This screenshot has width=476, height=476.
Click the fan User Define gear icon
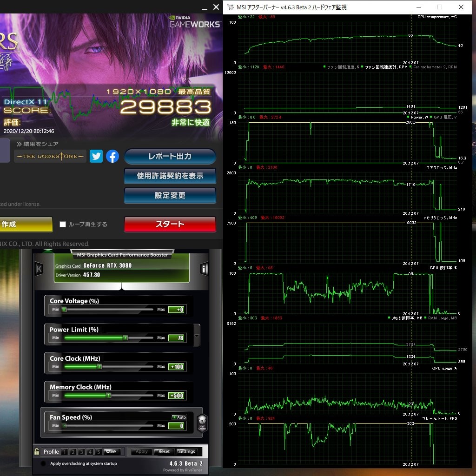202,423
